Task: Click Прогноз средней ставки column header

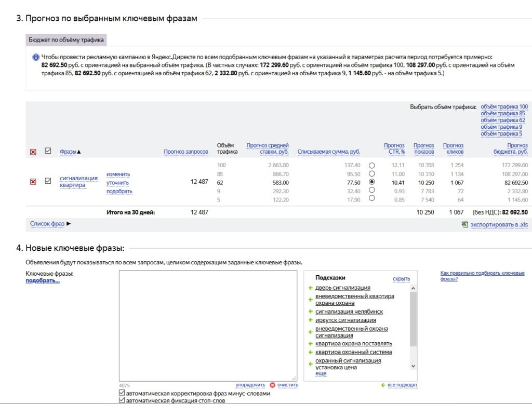Action: click(x=268, y=149)
